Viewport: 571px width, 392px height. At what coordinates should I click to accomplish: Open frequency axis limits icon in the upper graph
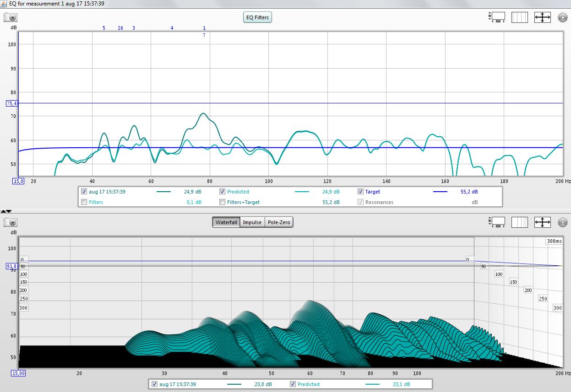[519, 17]
